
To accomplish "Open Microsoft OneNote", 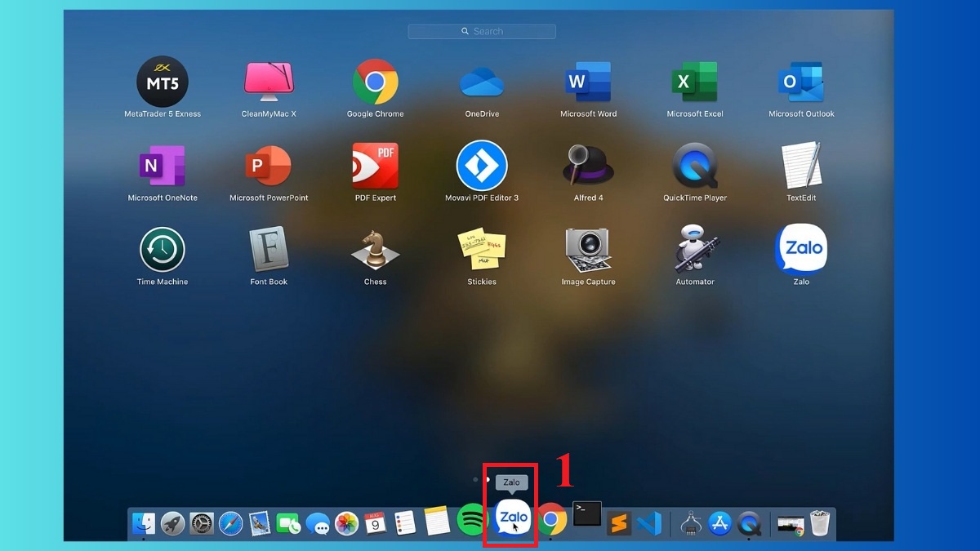I will (x=163, y=166).
